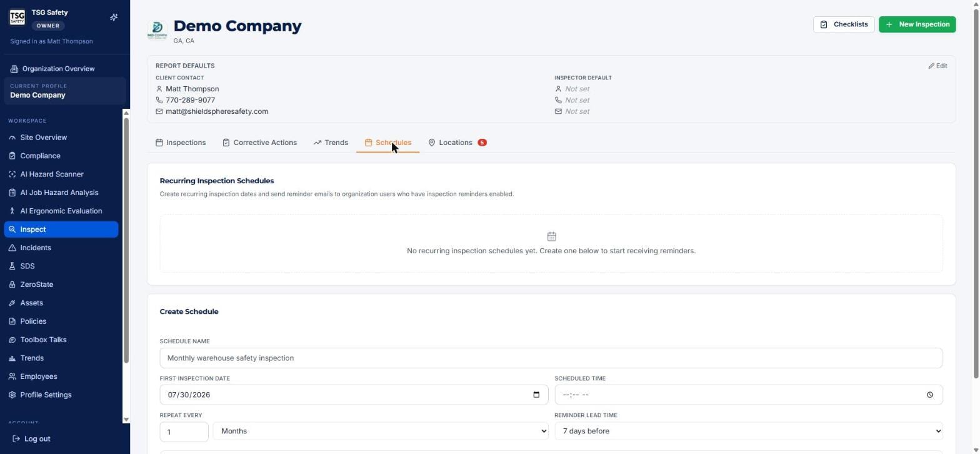
Task: Switch to the Inspections tab
Action: pyautogui.click(x=181, y=143)
